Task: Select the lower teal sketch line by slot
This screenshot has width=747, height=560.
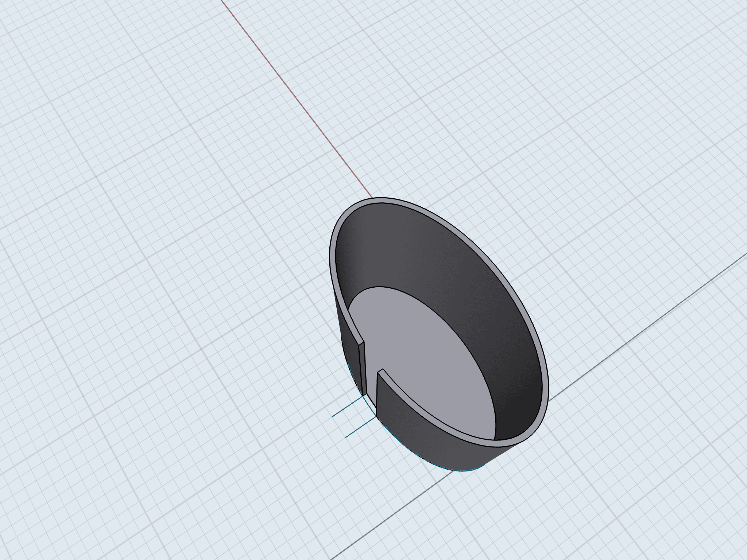Action: 360,428
